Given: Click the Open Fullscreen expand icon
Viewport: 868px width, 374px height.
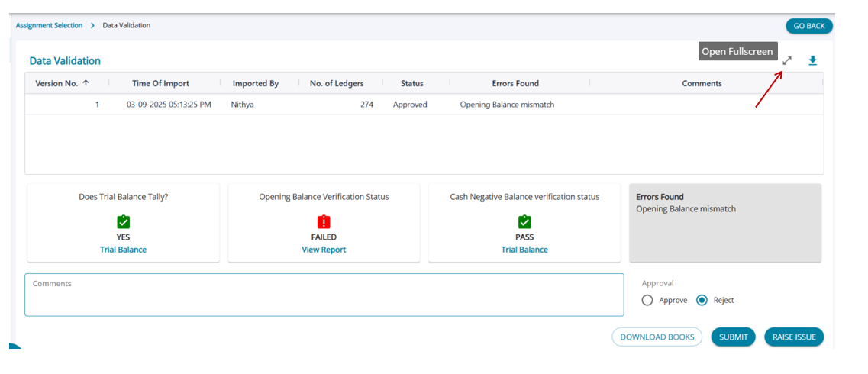Looking at the screenshot, I should tap(787, 60).
